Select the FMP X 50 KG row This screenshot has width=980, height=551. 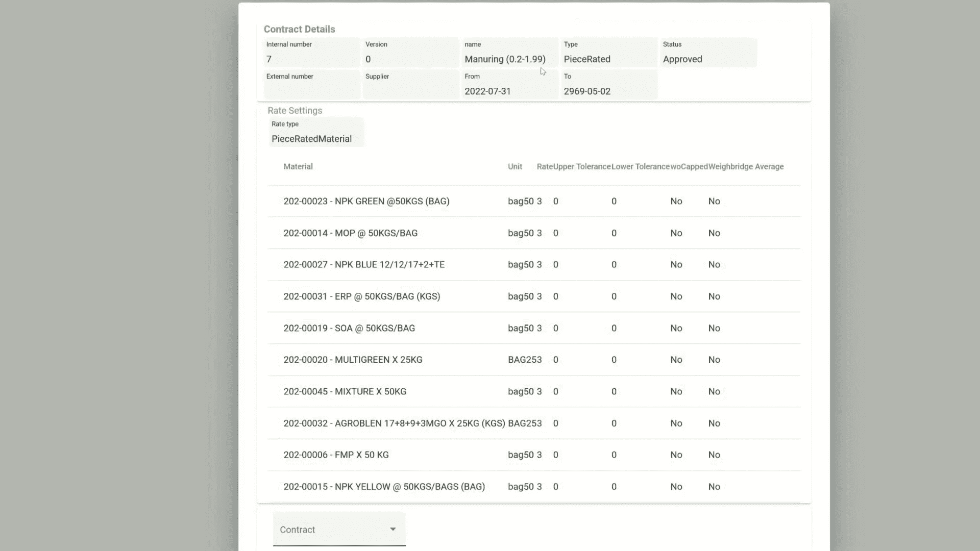tap(336, 455)
